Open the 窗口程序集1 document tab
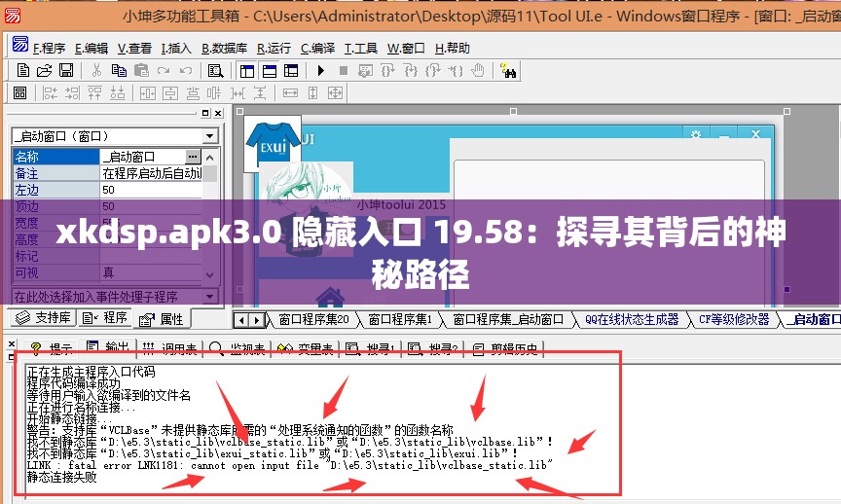Viewport: 841px width, 504px height. (400, 319)
